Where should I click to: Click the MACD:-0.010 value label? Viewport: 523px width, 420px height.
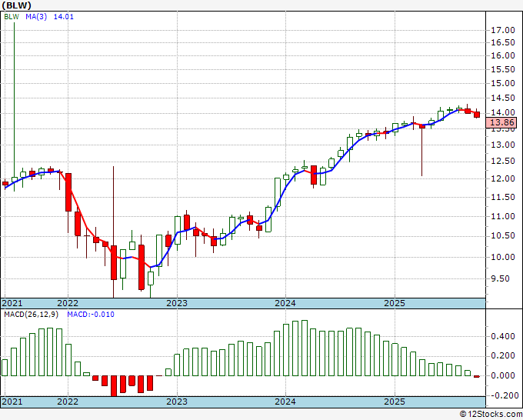point(91,315)
